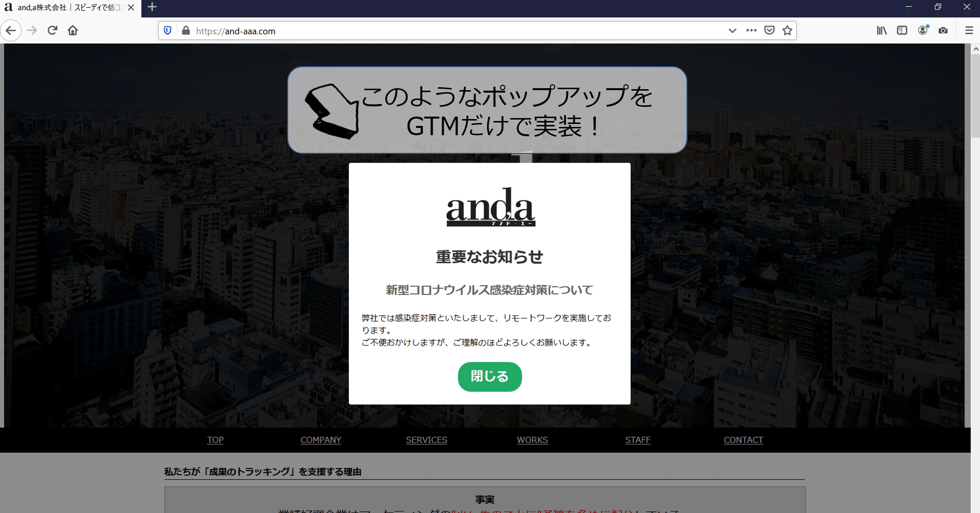Viewport: 980px width, 513px height.
Task: Click inside the URL address bar
Action: (x=392, y=31)
